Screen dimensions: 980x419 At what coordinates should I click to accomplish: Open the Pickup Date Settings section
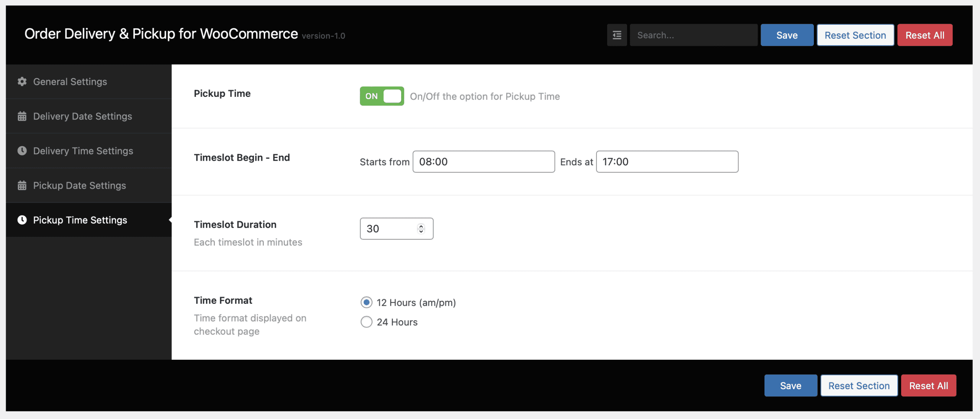[x=79, y=185]
